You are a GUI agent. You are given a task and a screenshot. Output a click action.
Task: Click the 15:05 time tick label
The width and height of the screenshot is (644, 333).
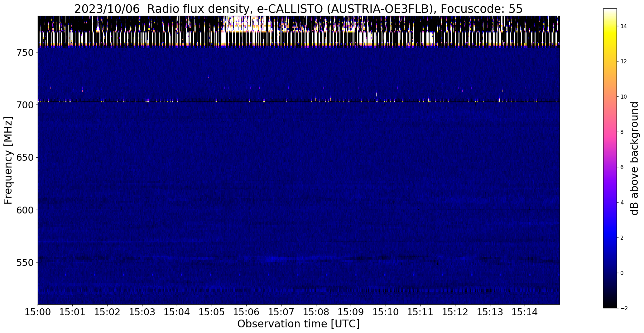tap(212, 312)
